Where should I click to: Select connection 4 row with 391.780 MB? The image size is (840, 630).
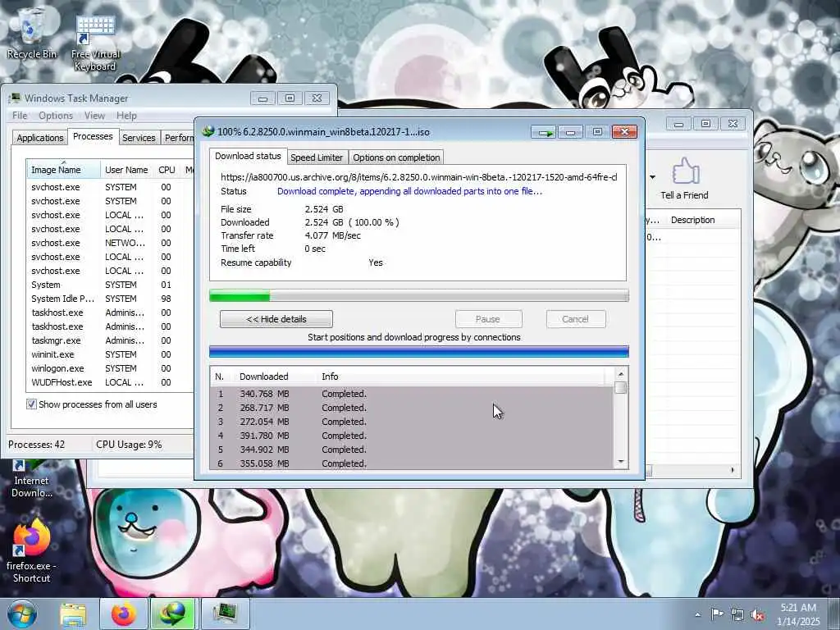click(x=413, y=436)
